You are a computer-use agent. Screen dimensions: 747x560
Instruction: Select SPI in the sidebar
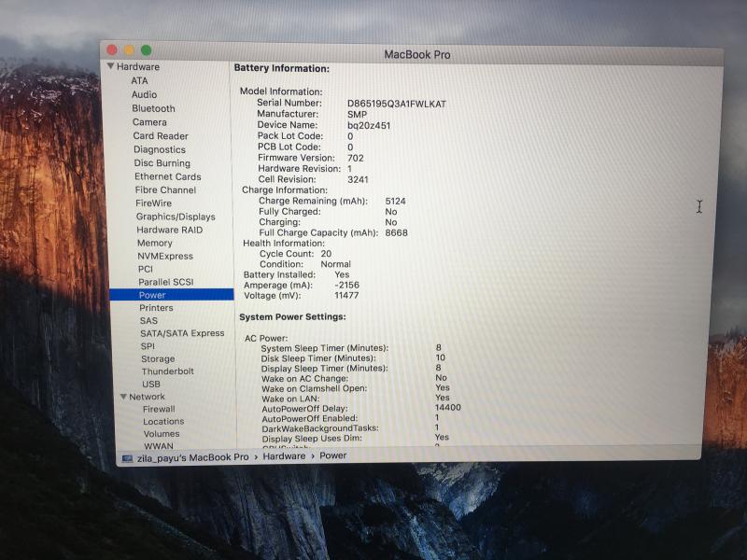148,345
